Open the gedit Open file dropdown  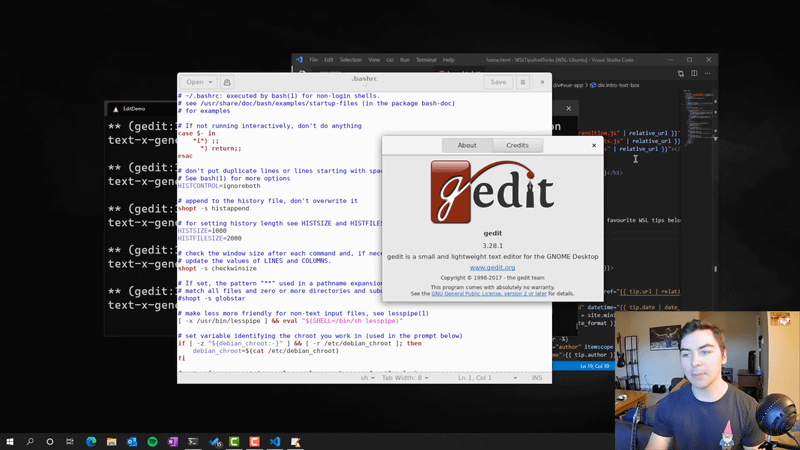click(x=199, y=82)
